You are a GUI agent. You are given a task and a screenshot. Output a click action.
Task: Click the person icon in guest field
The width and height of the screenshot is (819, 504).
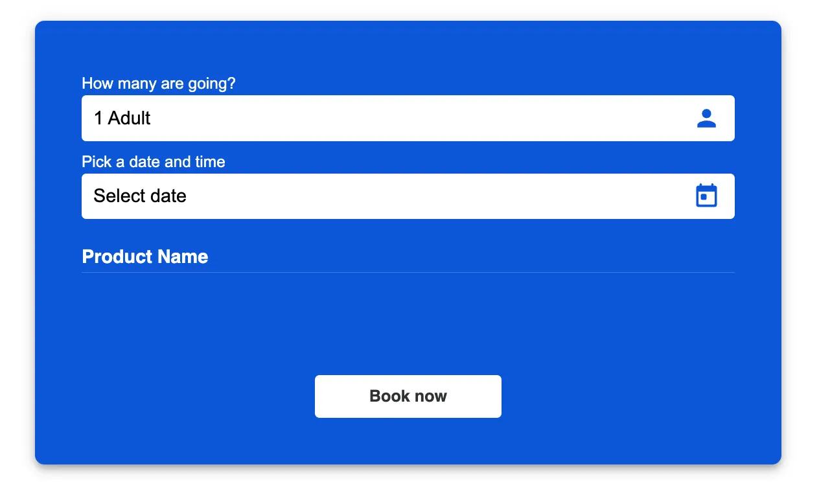[706, 118]
